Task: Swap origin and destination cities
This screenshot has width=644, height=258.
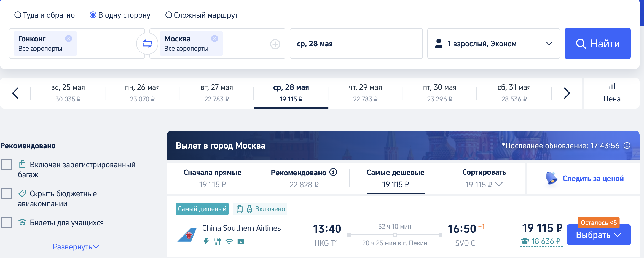Action: click(x=147, y=44)
